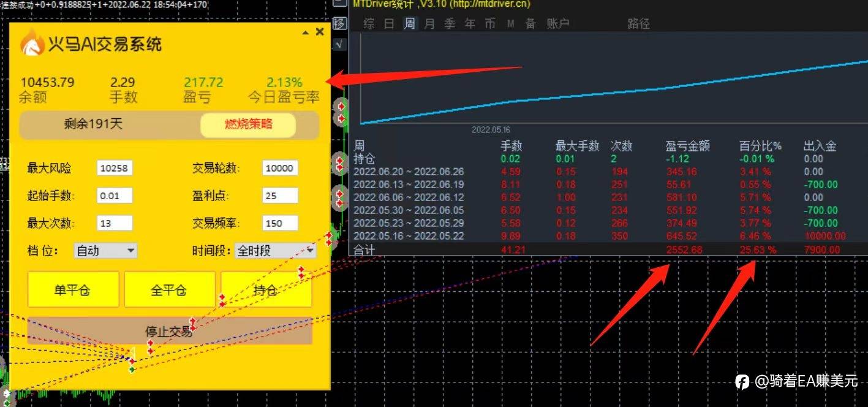Close the 火马AI交易系统 panel
This screenshot has width=868, height=407.
(x=319, y=32)
